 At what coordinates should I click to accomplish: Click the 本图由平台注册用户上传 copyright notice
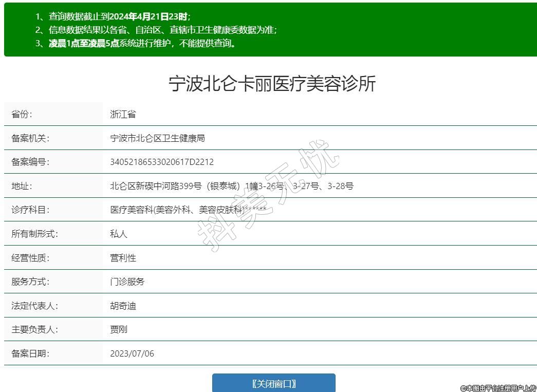pos(497,388)
